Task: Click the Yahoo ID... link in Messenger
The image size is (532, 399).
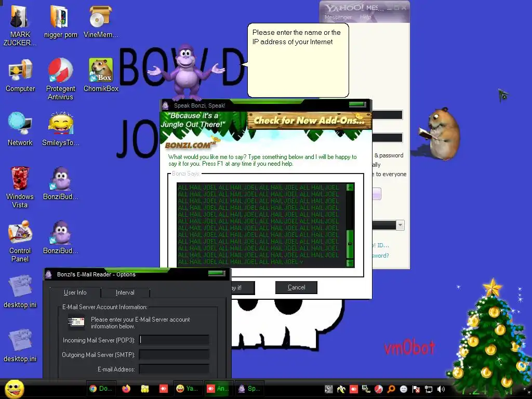Action: click(x=380, y=245)
